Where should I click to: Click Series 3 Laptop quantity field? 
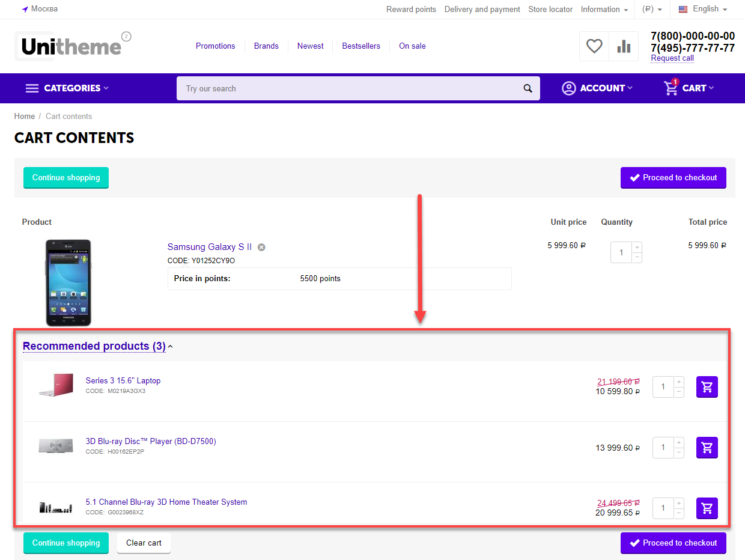[663, 387]
